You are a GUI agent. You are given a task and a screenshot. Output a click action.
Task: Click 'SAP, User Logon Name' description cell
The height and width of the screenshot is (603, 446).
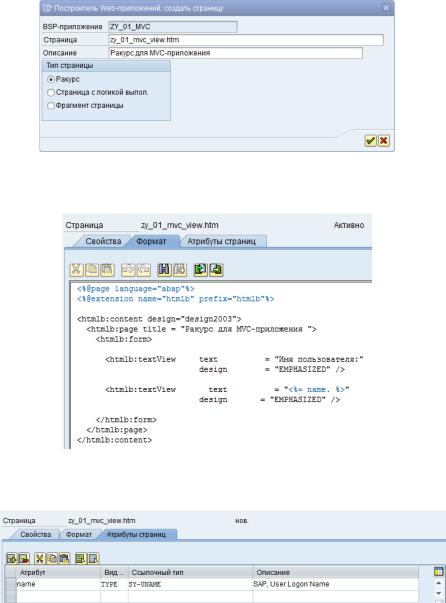(x=335, y=584)
